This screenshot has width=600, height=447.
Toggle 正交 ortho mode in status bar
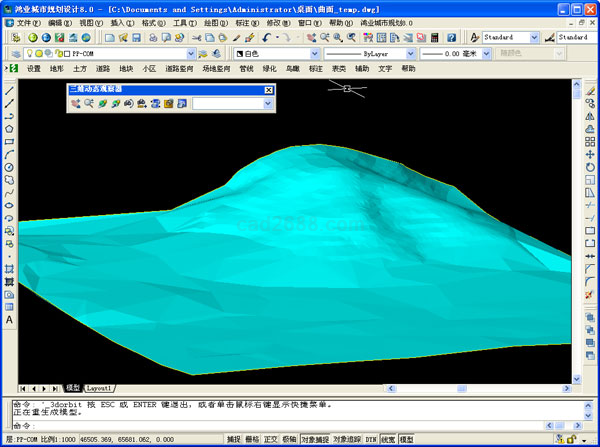[x=270, y=439]
